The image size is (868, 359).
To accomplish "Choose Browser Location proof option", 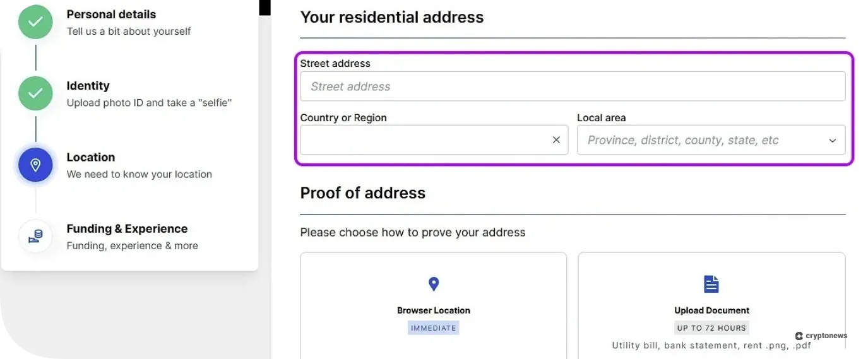I will click(x=434, y=310).
